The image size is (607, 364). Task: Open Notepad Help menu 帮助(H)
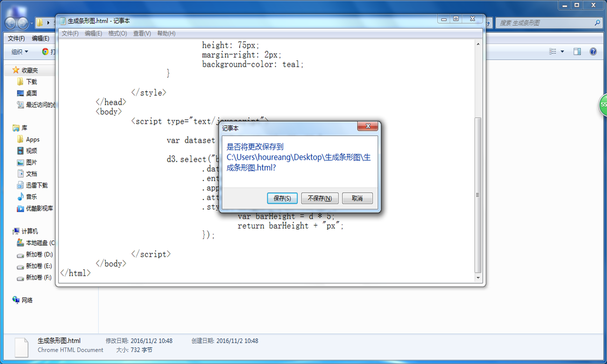tap(166, 34)
